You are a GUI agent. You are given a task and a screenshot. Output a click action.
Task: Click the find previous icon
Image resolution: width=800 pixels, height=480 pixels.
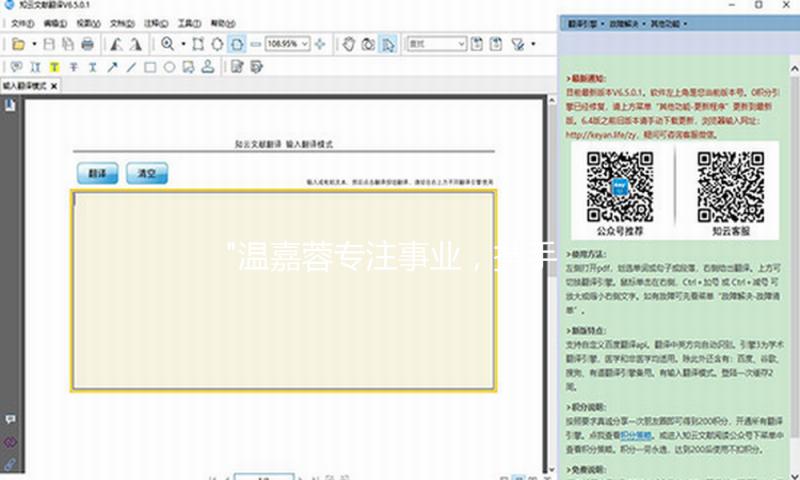477,44
